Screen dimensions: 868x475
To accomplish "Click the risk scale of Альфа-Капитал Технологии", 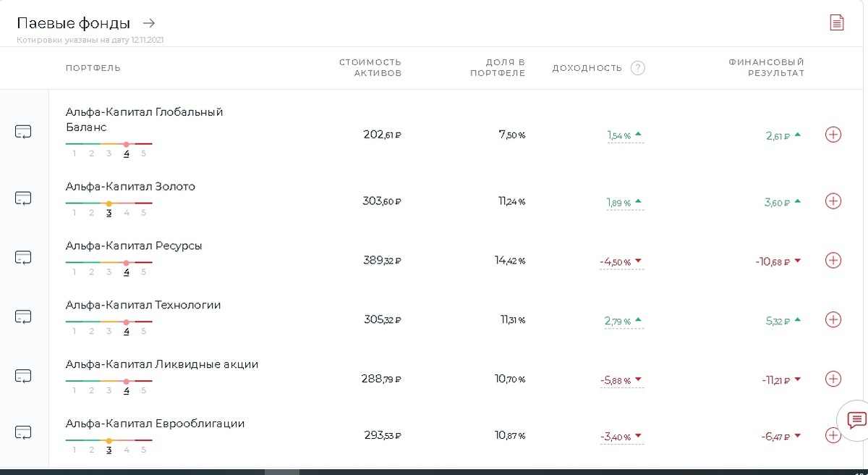I will click(x=109, y=327).
